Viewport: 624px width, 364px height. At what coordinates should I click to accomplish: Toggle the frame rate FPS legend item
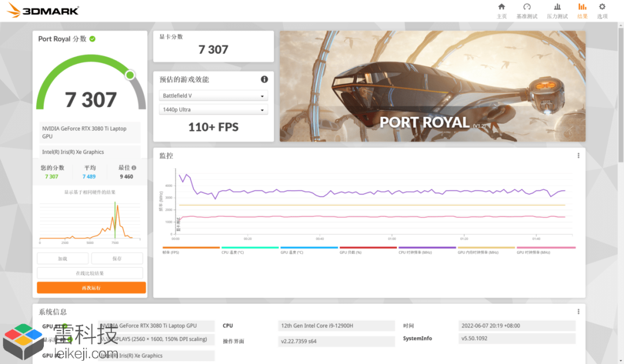pos(191,250)
